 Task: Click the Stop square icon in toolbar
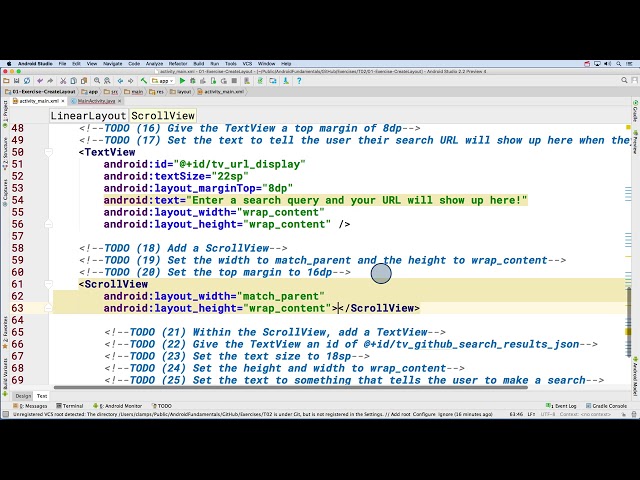pos(234,81)
